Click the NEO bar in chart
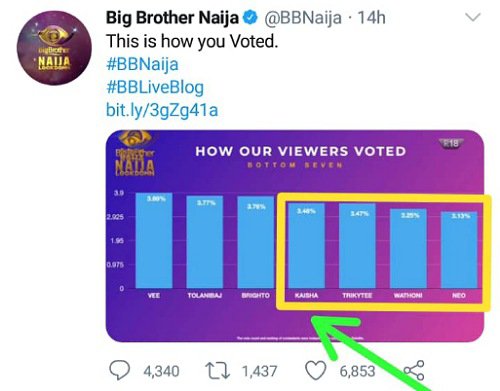This screenshot has width=500, height=391. (x=459, y=250)
